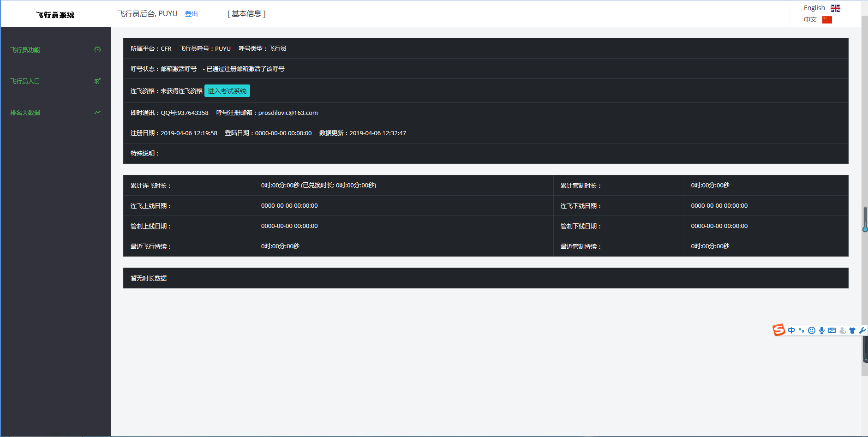Click the Sogou input method S logo
This screenshot has width=868, height=437.
click(x=779, y=330)
